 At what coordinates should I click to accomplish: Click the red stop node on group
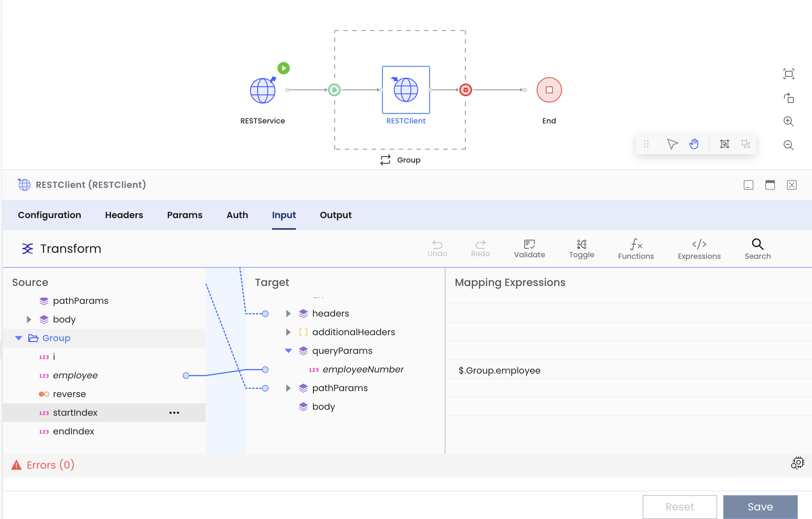[465, 90]
